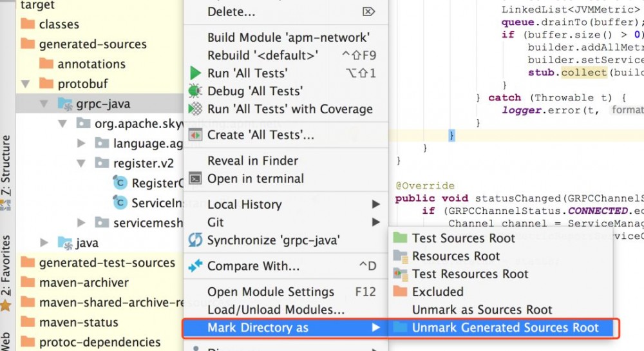
Task: Select the generated-test-sources folder
Action: pyautogui.click(x=107, y=263)
